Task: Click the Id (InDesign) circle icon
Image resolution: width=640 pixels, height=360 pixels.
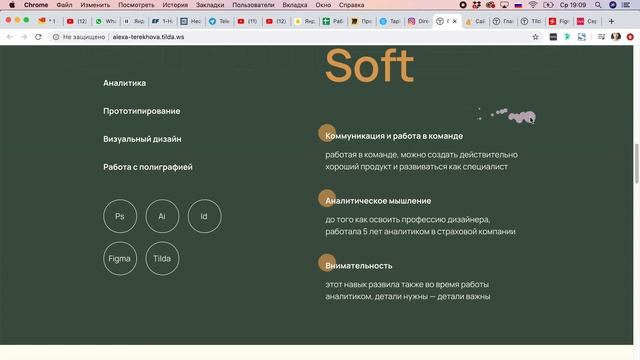Action: tap(204, 216)
